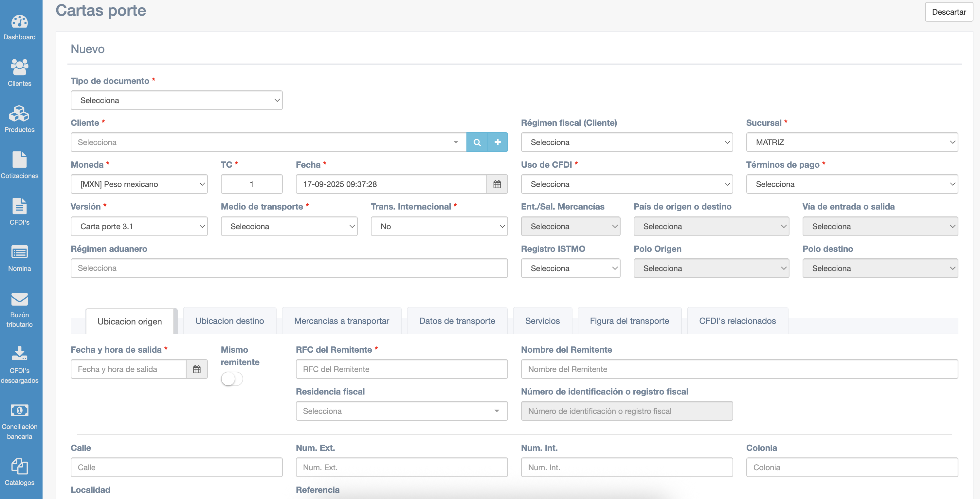
Task: Expand the Uso de CFDI dropdown
Action: click(626, 184)
